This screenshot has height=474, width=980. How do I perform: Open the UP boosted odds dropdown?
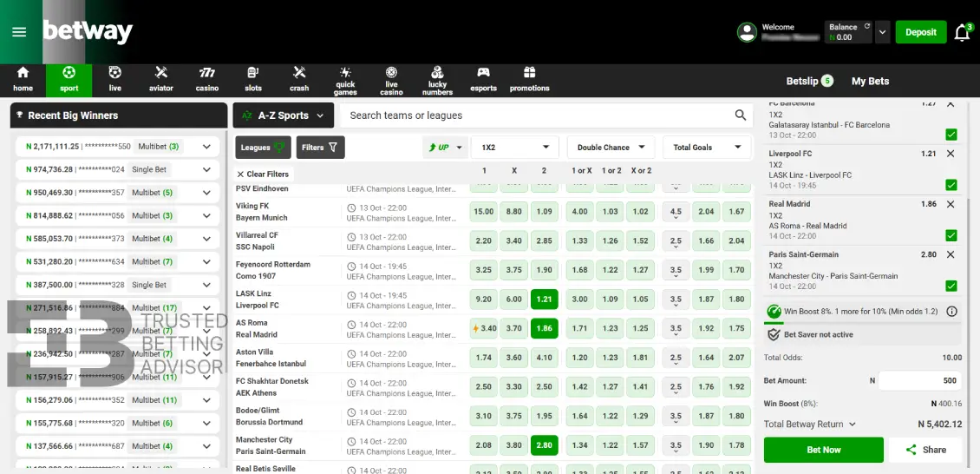click(x=445, y=148)
